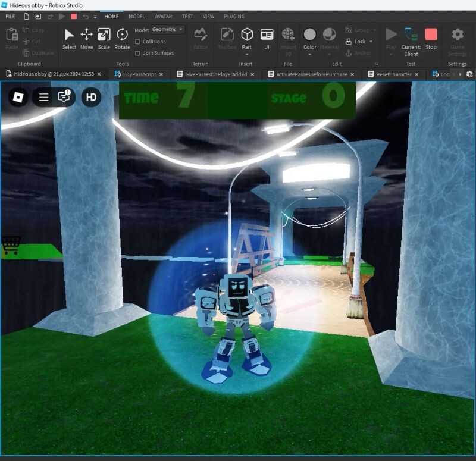Viewport: 476px width, 461px height.
Task: Open the Mode Geometric dropdown
Action: (x=168, y=29)
